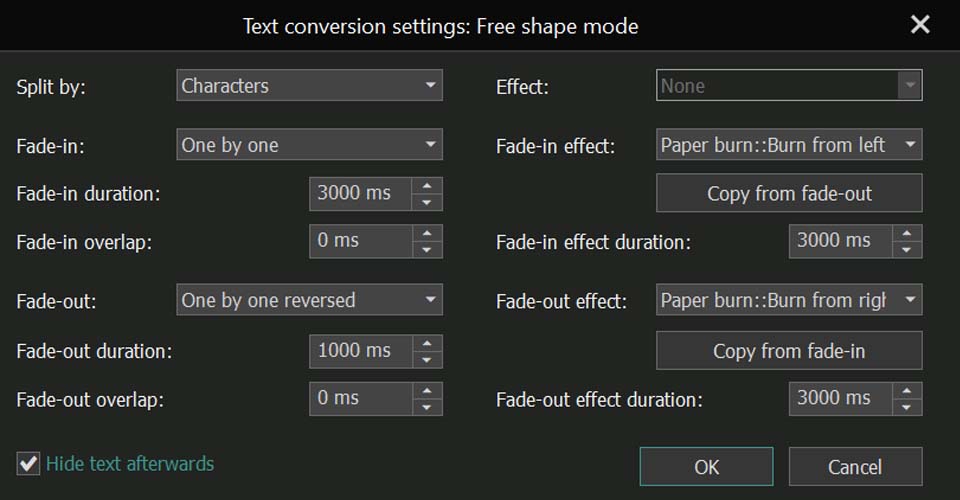The height and width of the screenshot is (500, 960).
Task: Increase Fade-out duration with up arrow
Action: 427,343
